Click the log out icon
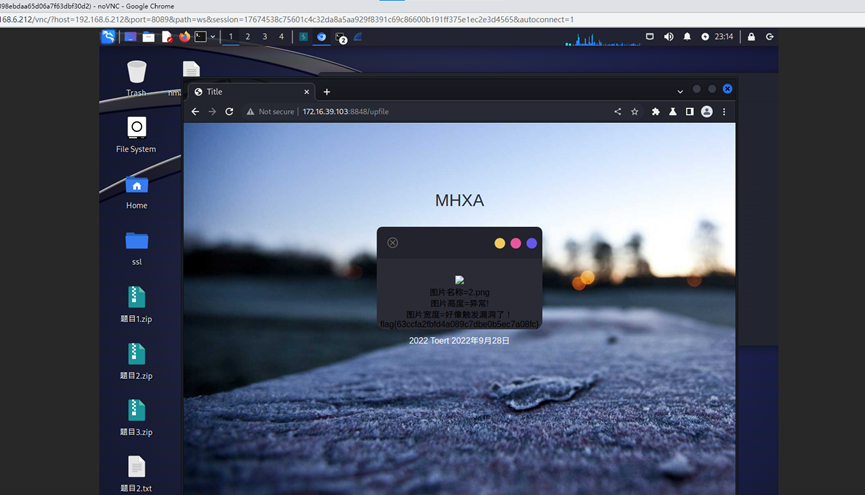The image size is (865, 495). pos(770,37)
